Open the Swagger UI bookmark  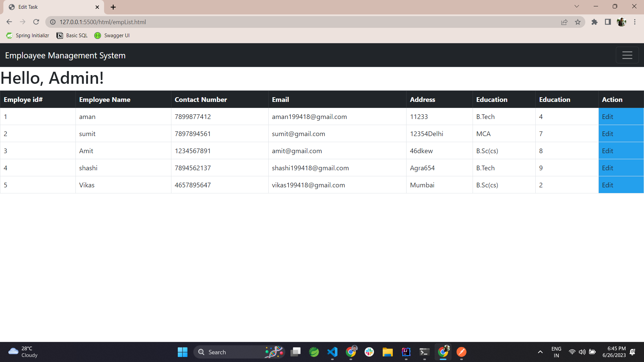pos(112,35)
